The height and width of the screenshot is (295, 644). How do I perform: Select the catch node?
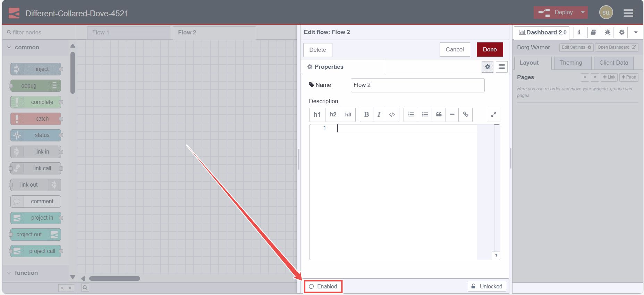click(36, 119)
